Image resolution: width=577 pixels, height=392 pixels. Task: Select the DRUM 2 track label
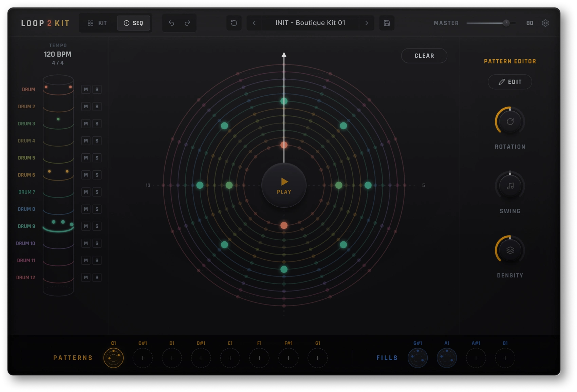click(26, 107)
